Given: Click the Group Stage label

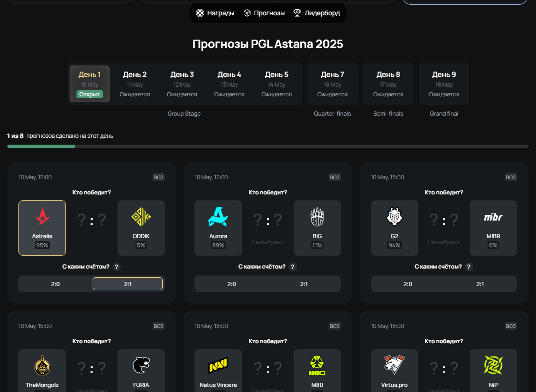Looking at the screenshot, I should pos(184,114).
